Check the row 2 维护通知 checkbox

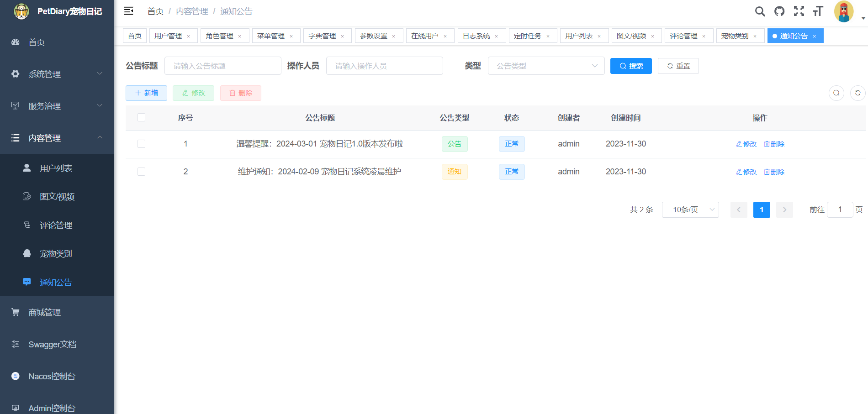tap(141, 172)
